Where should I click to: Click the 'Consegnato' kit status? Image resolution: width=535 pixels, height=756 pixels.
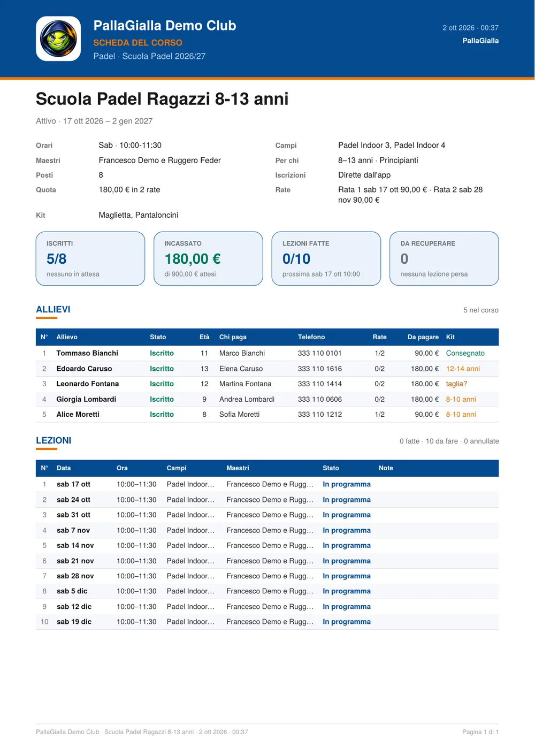coord(465,353)
